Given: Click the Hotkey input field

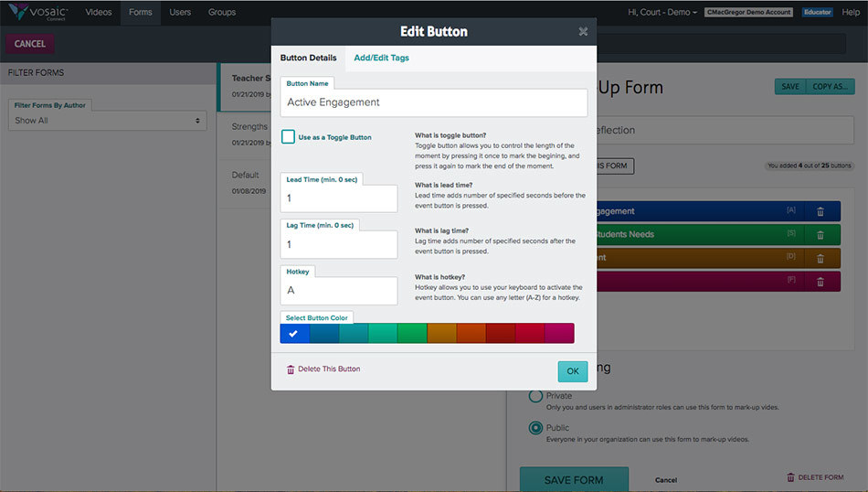Looking at the screenshot, I should 339,290.
